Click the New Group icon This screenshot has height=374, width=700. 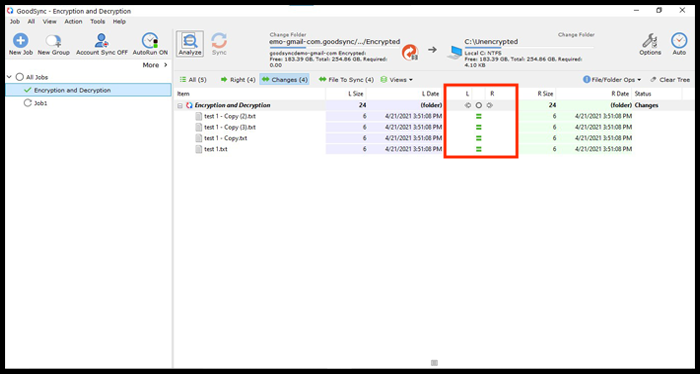(54, 41)
